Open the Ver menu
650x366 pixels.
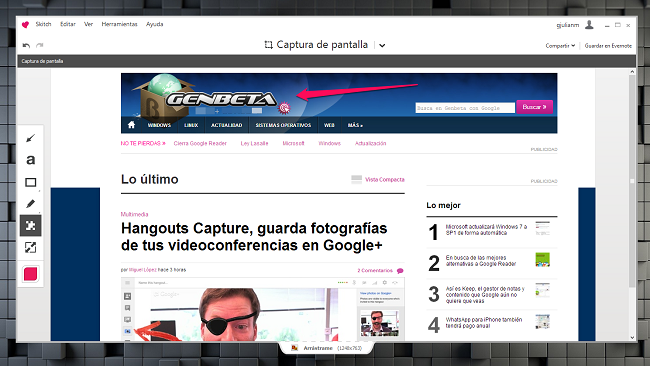[88, 24]
